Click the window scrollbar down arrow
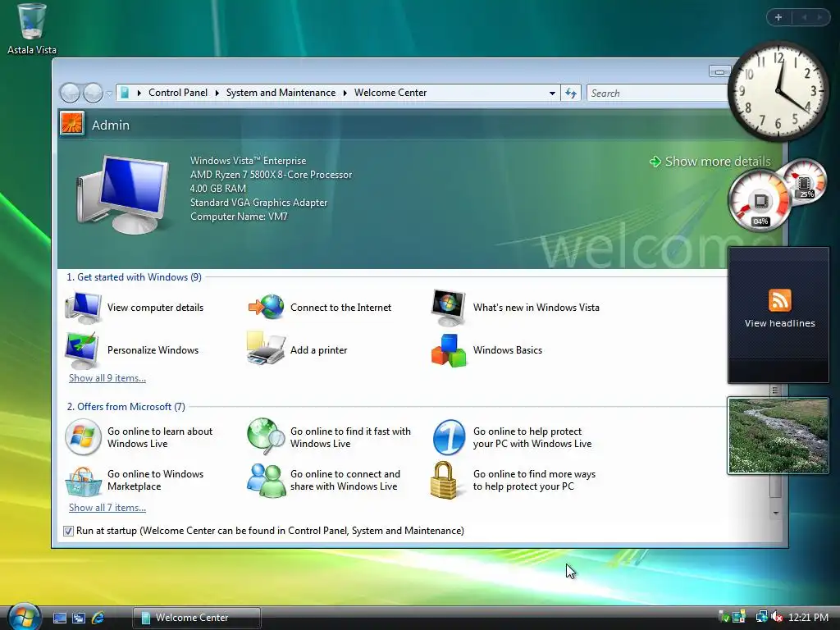 pyautogui.click(x=776, y=513)
